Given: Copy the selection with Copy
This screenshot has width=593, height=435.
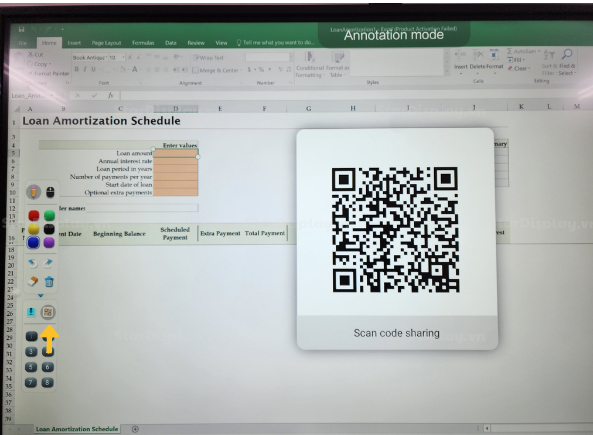Looking at the screenshot, I should [x=39, y=64].
